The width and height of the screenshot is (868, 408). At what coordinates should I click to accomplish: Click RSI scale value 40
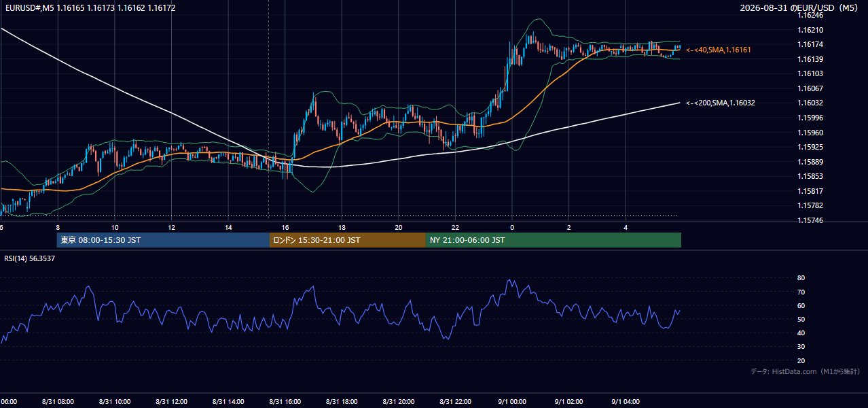(801, 333)
